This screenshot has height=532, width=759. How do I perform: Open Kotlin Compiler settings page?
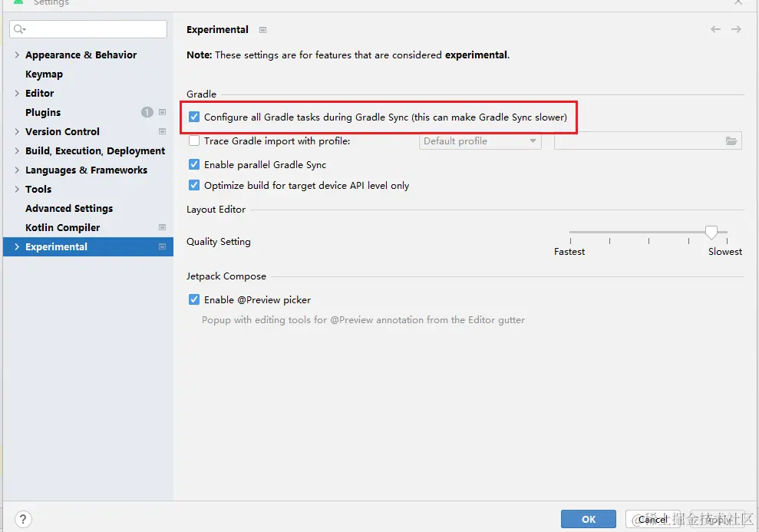(62, 227)
